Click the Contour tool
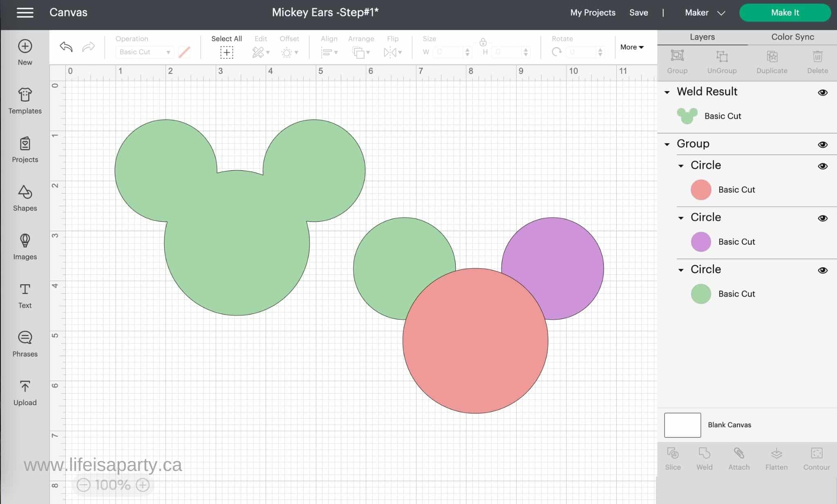The height and width of the screenshot is (504, 837). (x=816, y=459)
